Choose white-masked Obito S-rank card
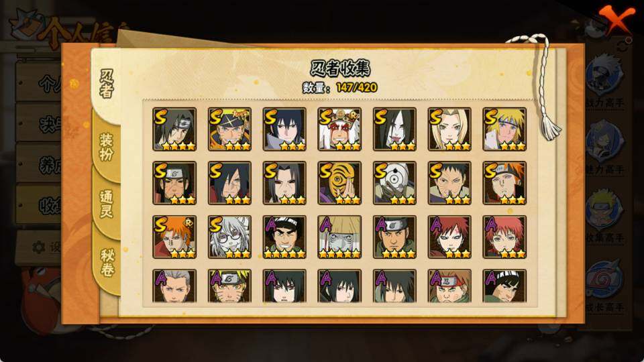644x362 pixels. (x=394, y=183)
